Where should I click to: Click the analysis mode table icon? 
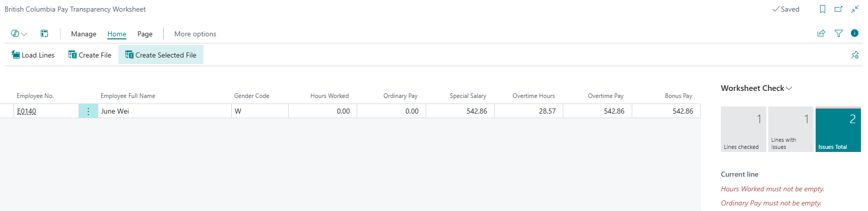tap(44, 34)
